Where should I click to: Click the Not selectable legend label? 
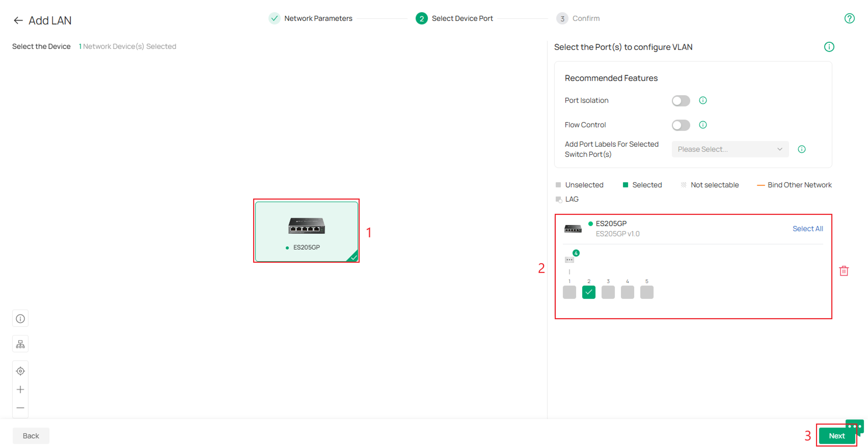point(715,185)
